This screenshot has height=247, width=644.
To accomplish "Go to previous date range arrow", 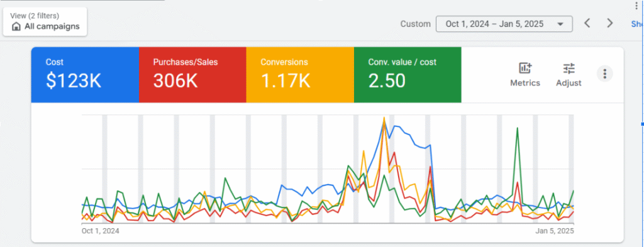I will click(x=587, y=23).
